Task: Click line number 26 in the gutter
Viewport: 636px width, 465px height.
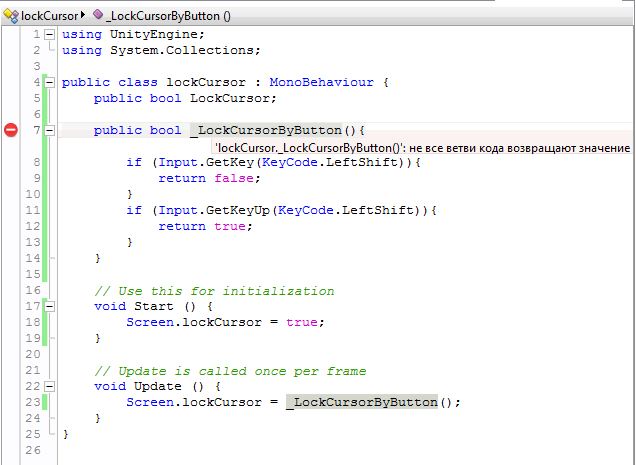Action: [34, 450]
